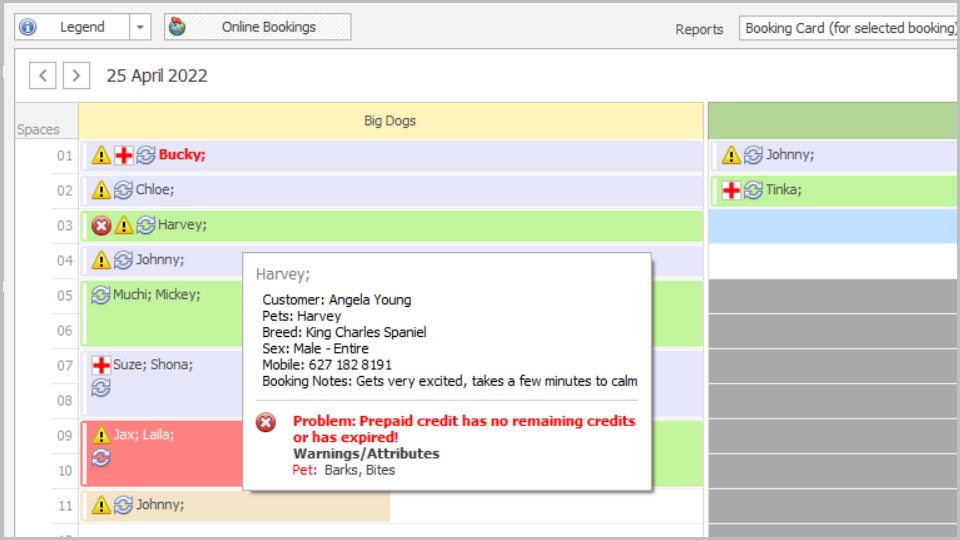Select the Chloe booking name
The image size is (960, 540).
(155, 190)
